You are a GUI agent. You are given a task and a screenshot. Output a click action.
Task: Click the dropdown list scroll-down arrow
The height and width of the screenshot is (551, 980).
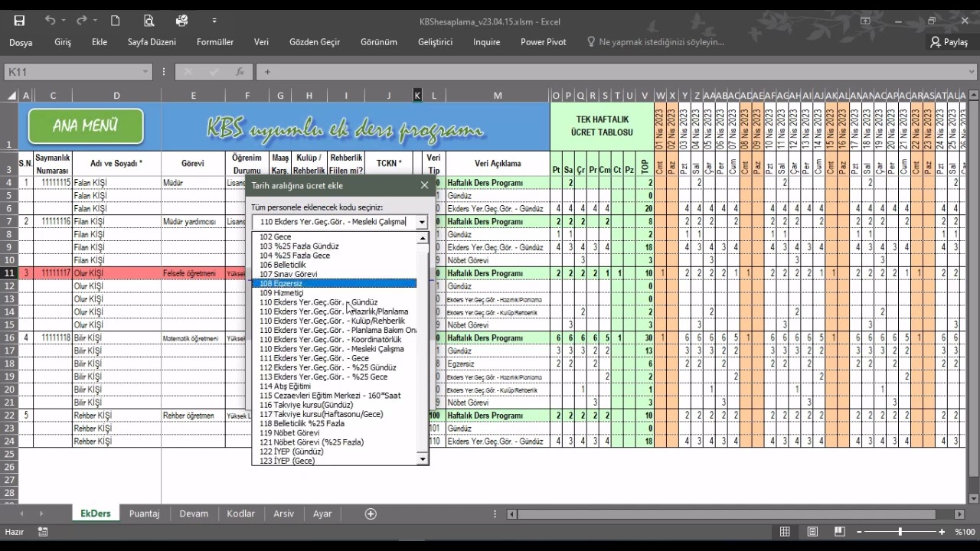[422, 459]
